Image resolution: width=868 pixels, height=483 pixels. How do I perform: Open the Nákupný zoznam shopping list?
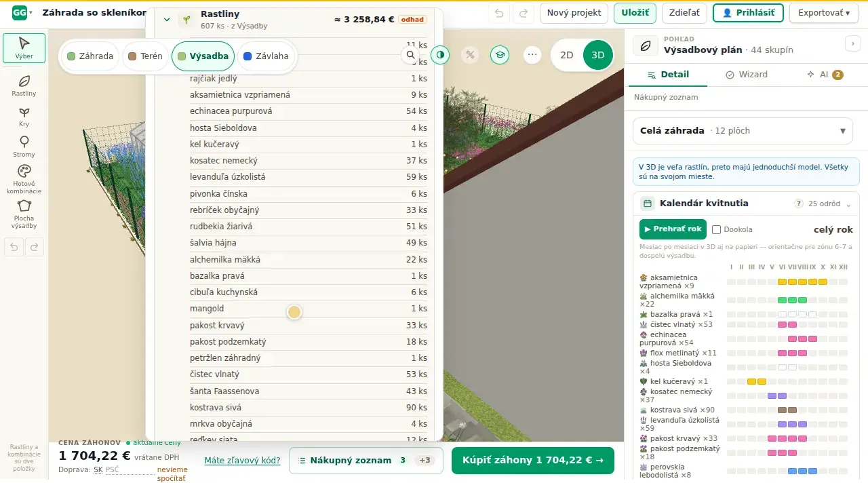click(366, 461)
